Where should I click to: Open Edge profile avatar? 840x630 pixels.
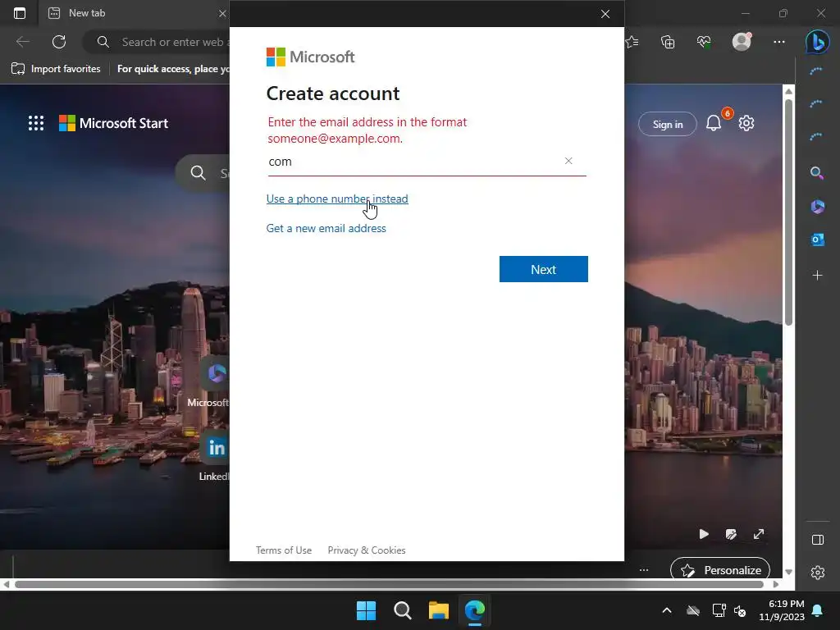(x=742, y=41)
